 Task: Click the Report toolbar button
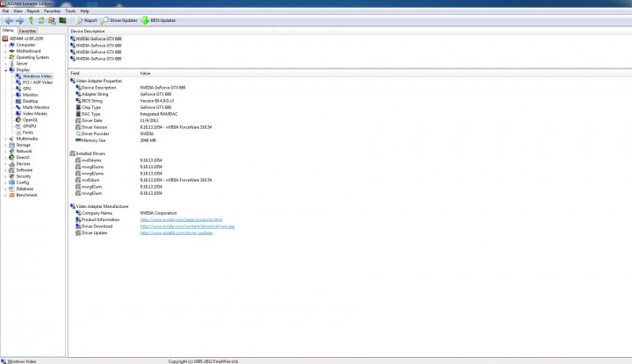(x=87, y=20)
